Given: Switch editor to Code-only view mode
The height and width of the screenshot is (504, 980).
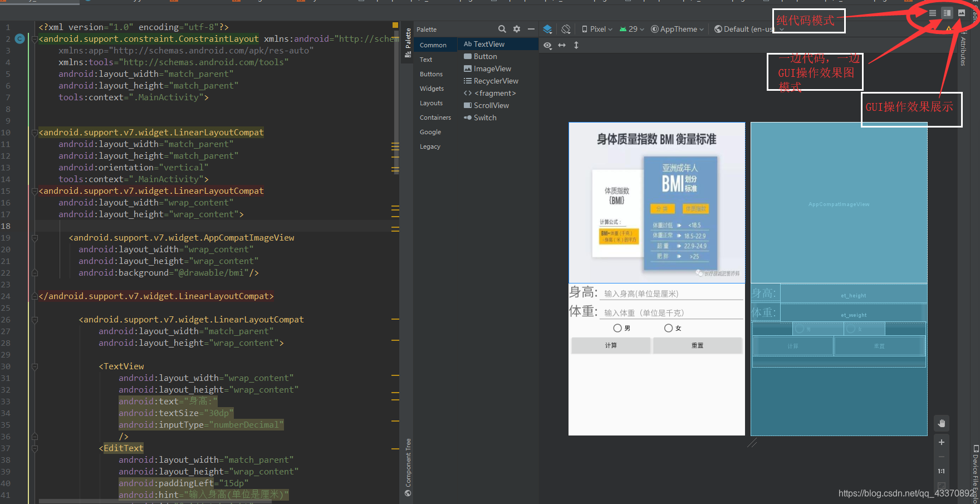Looking at the screenshot, I should click(933, 13).
